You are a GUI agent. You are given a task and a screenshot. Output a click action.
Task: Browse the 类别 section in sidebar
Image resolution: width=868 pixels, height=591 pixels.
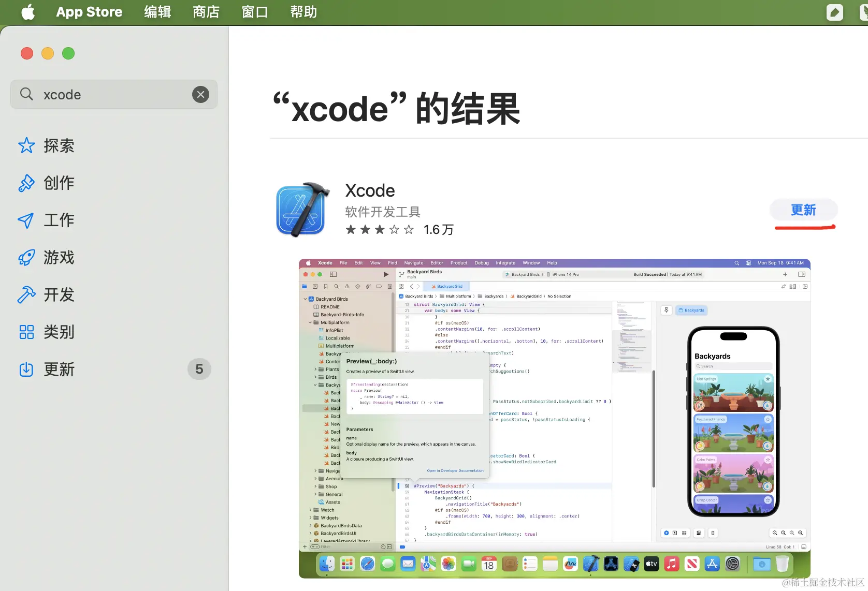[x=114, y=332]
